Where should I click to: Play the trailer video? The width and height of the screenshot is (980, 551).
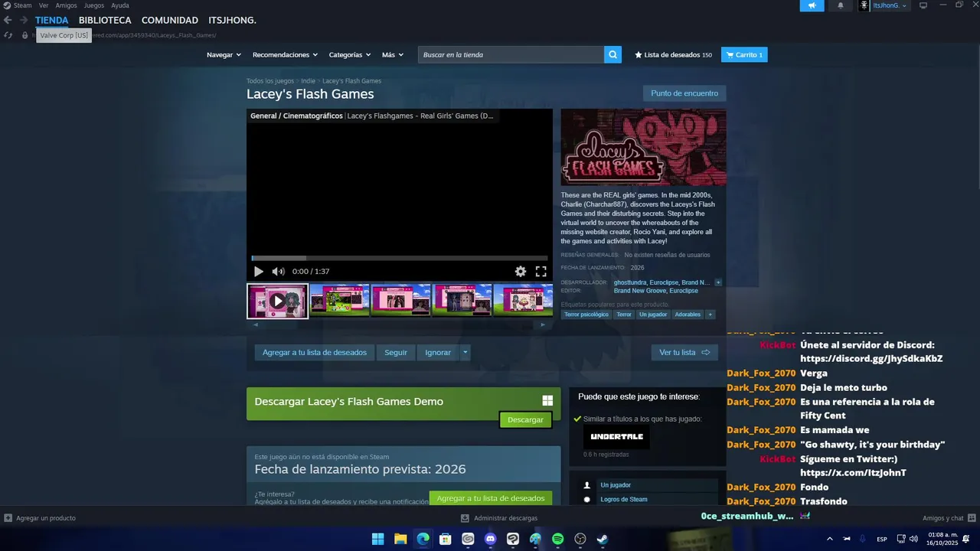coord(259,272)
